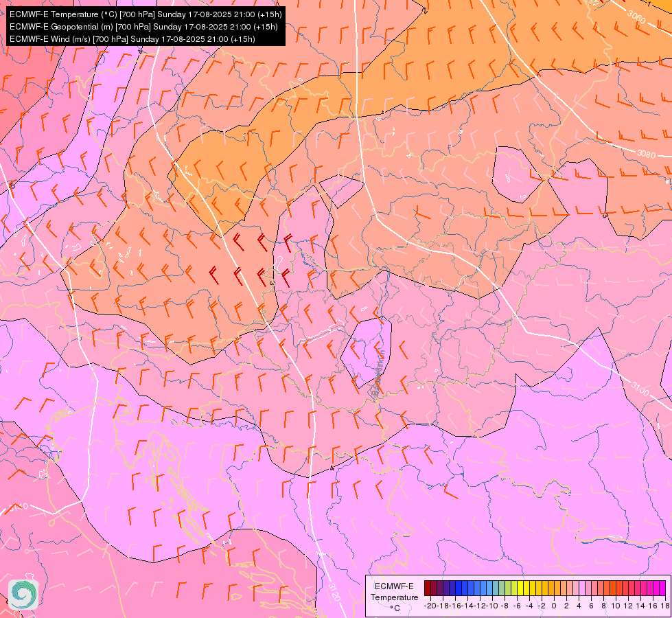Click the positive 16 legend scale value
The image size is (672, 618).
click(x=653, y=606)
